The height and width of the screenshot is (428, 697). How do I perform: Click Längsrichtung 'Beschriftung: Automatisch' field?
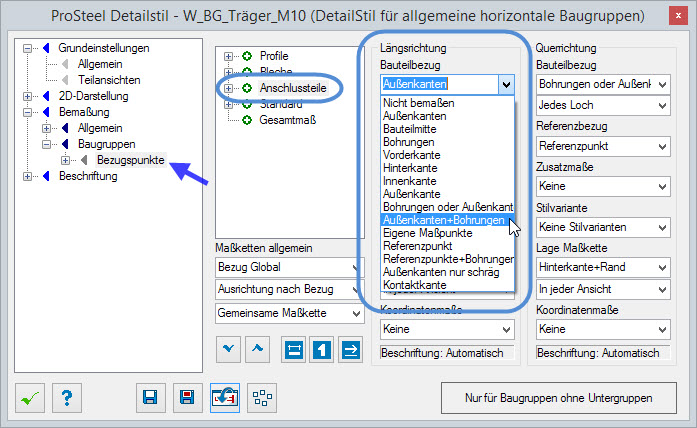coord(447,353)
